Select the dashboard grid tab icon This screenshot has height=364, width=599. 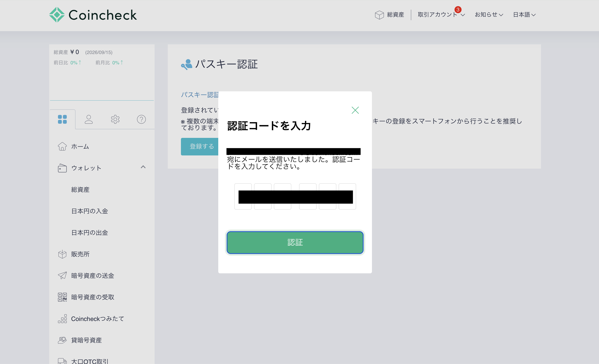pyautogui.click(x=62, y=119)
